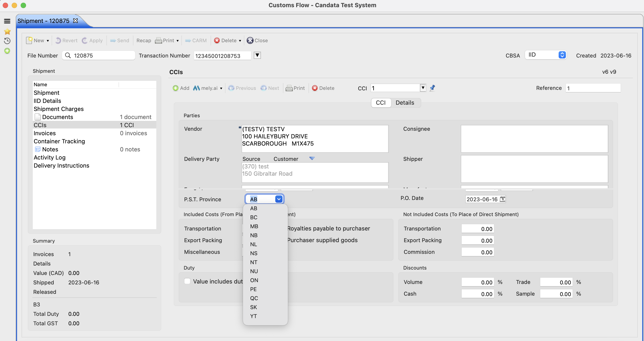Click the File Number search magnifier icon
644x341 pixels.
coord(68,55)
